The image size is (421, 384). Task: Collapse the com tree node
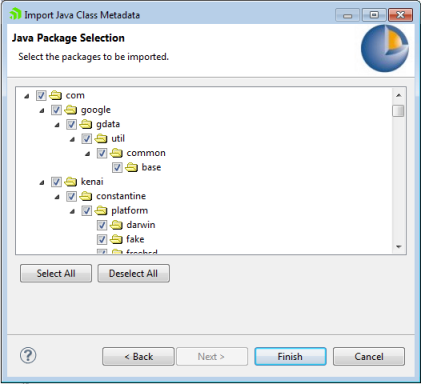27,96
